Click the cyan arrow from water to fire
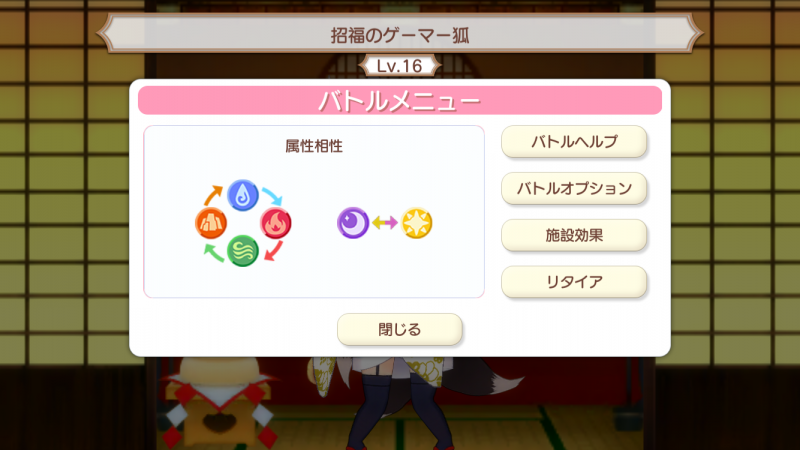Screen dimensions: 800x450 [x=272, y=196]
